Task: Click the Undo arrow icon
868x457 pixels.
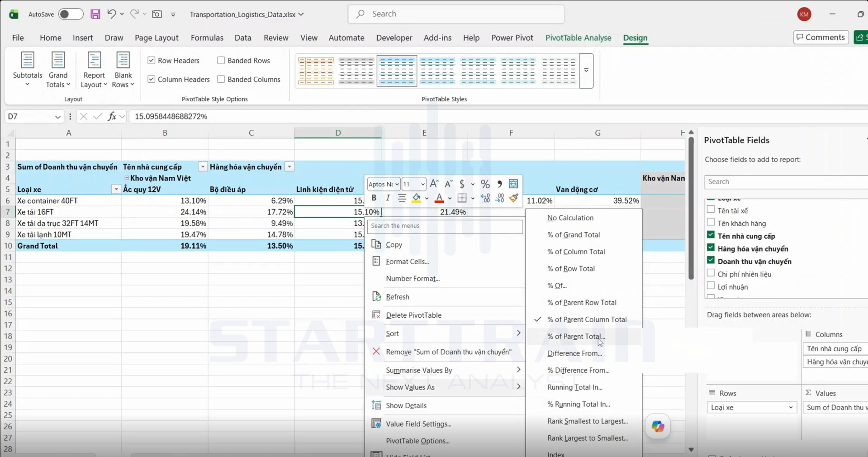Action: point(111,14)
